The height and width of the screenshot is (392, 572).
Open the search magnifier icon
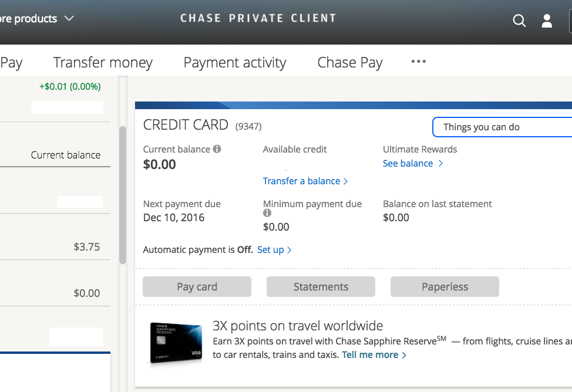coord(519,21)
